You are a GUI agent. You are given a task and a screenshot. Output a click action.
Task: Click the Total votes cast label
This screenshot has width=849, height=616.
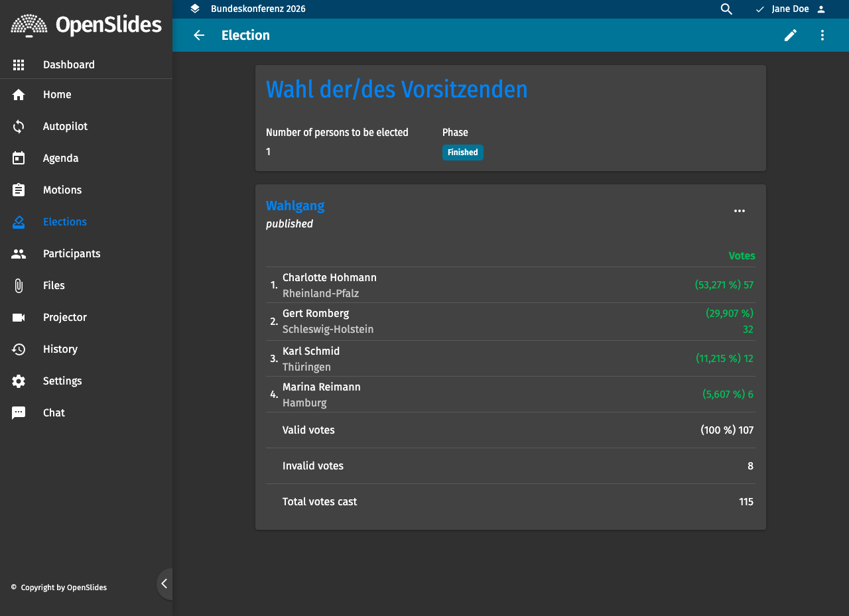pos(320,502)
